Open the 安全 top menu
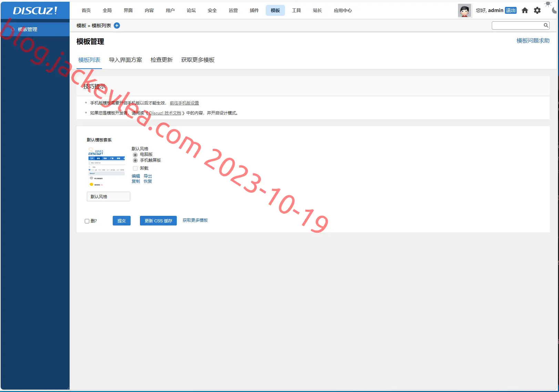559x392 pixels. tap(212, 10)
